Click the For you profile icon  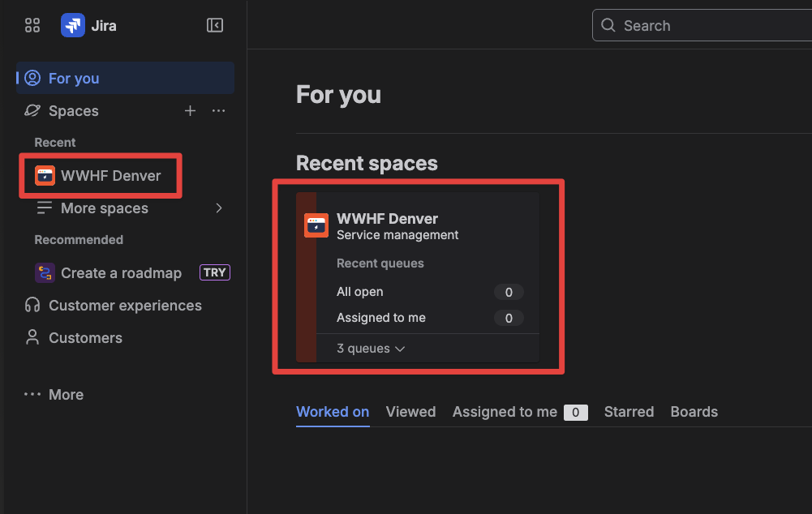tap(32, 78)
